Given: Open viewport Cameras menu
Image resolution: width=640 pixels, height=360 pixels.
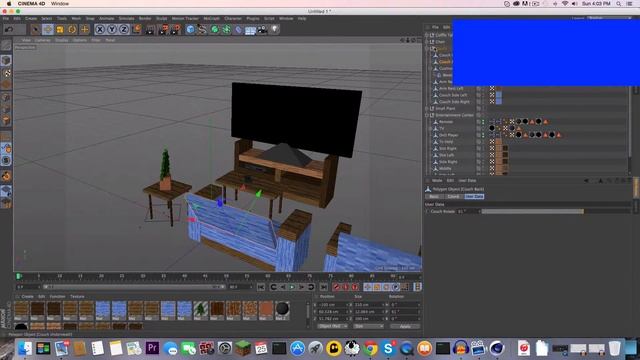Looking at the screenshot, I should coord(42,40).
